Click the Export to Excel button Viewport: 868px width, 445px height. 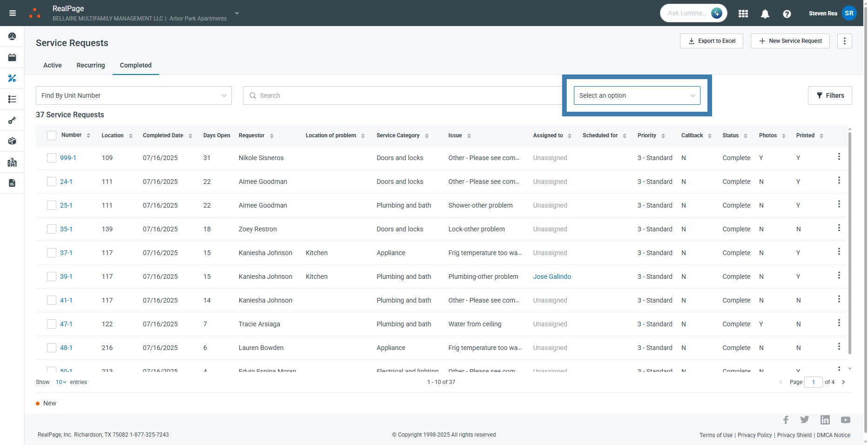click(711, 41)
